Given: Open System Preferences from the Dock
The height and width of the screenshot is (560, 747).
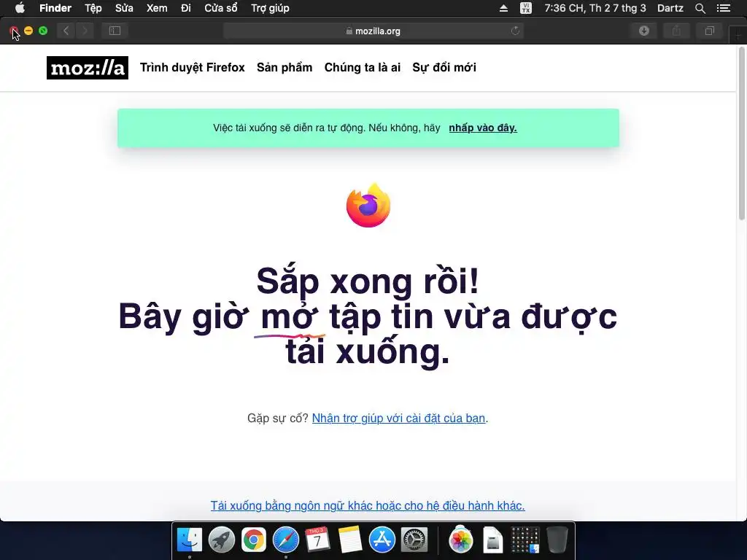Looking at the screenshot, I should (414, 540).
